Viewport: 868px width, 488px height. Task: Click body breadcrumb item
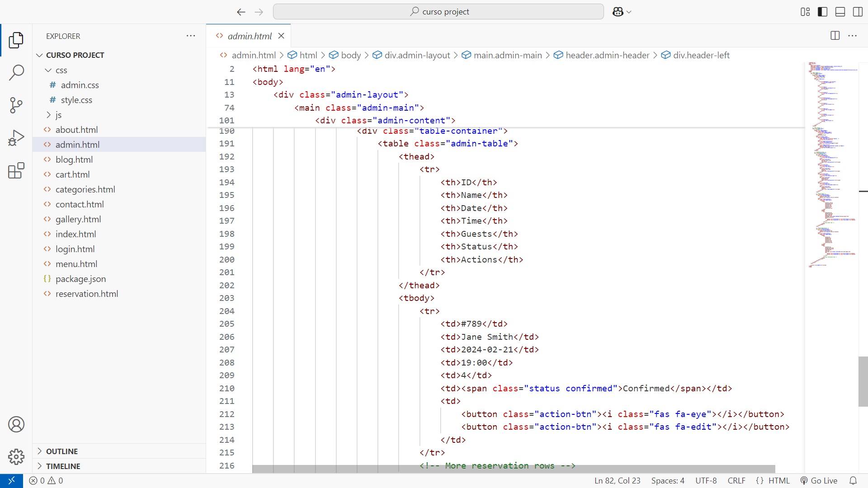point(345,55)
